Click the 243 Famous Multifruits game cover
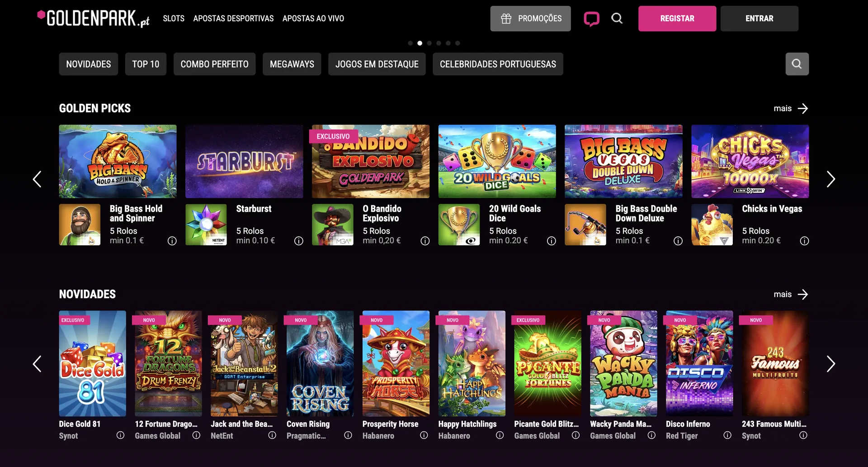Image resolution: width=868 pixels, height=467 pixels. click(x=775, y=363)
